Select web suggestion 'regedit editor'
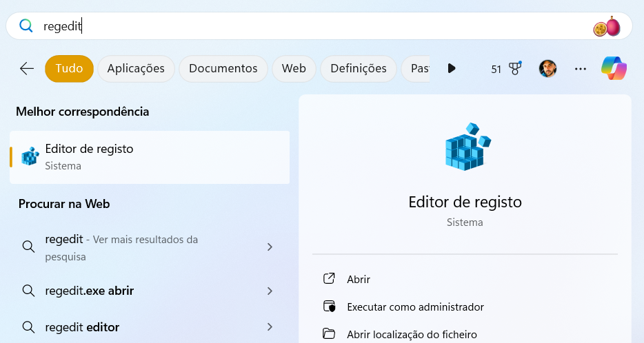644x343 pixels. coord(150,327)
